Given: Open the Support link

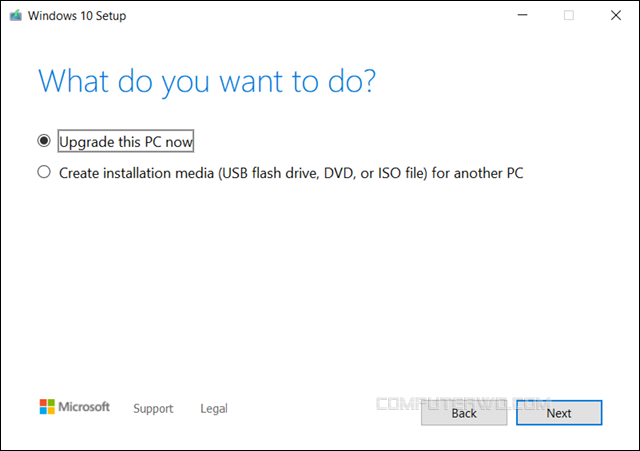Looking at the screenshot, I should 153,408.
